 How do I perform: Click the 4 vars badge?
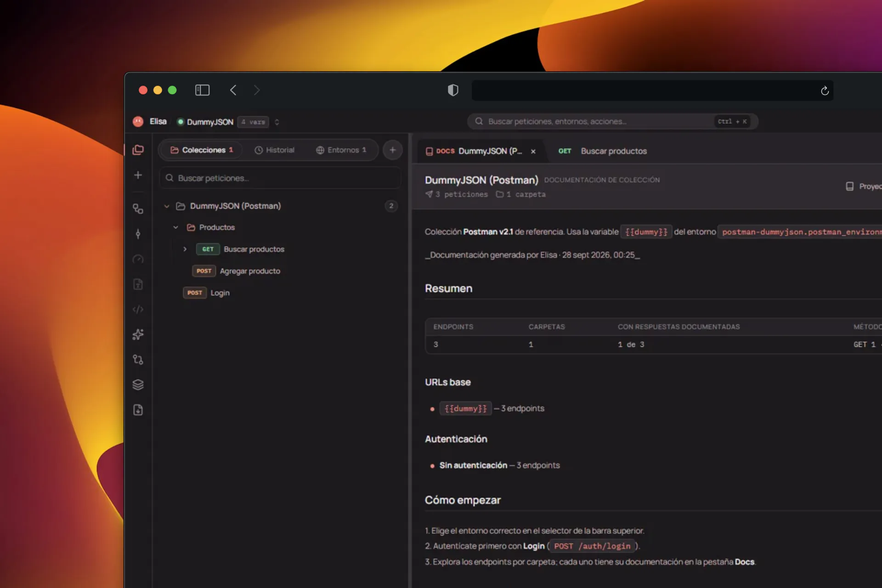tap(253, 122)
